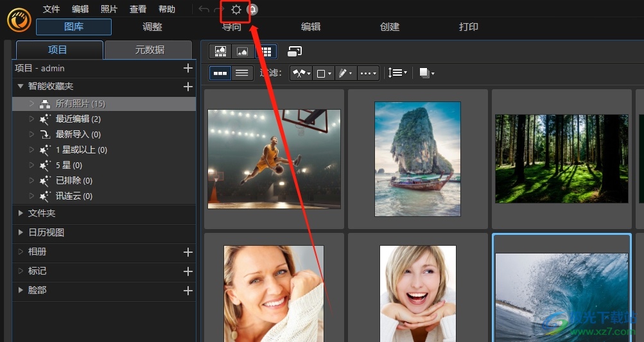Open the 编辑 menu in menu bar
This screenshot has width=644, height=342.
pos(80,9)
